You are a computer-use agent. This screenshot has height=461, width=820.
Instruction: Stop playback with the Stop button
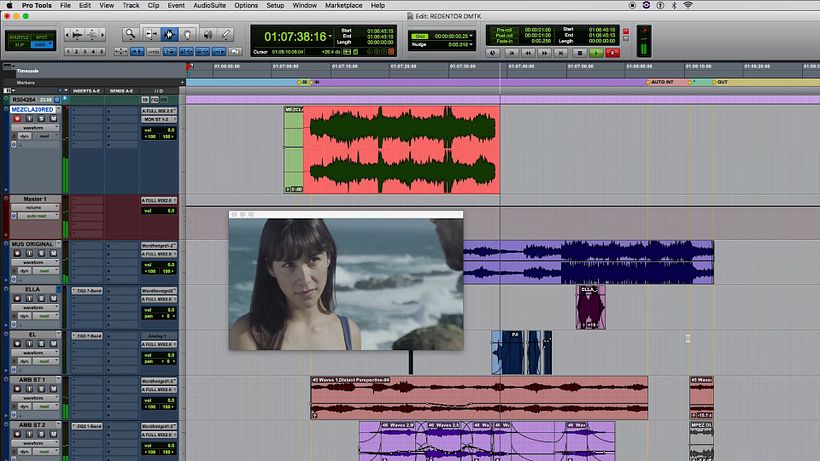pyautogui.click(x=579, y=53)
